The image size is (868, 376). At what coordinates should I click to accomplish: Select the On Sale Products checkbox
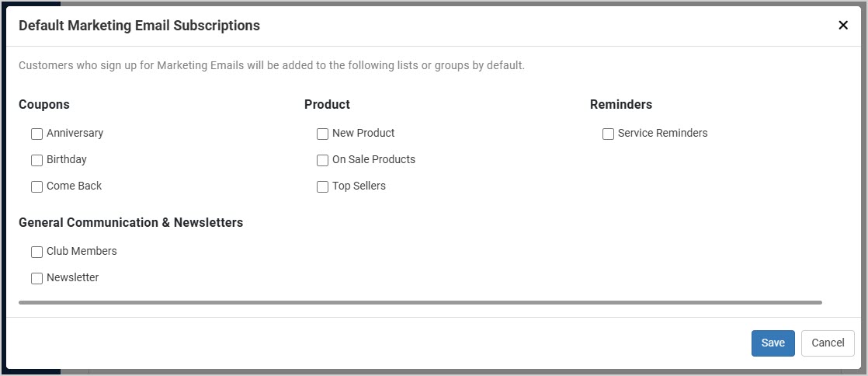point(322,160)
